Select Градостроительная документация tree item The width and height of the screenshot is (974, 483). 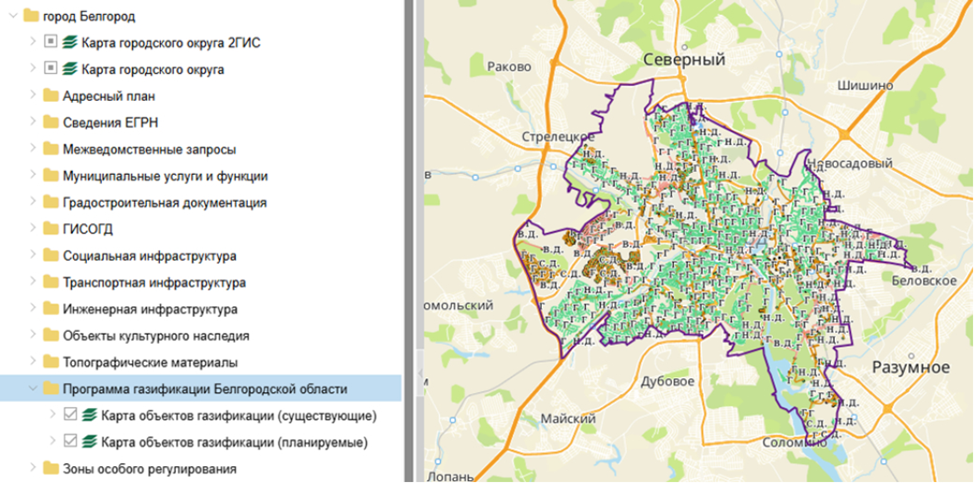click(x=165, y=203)
